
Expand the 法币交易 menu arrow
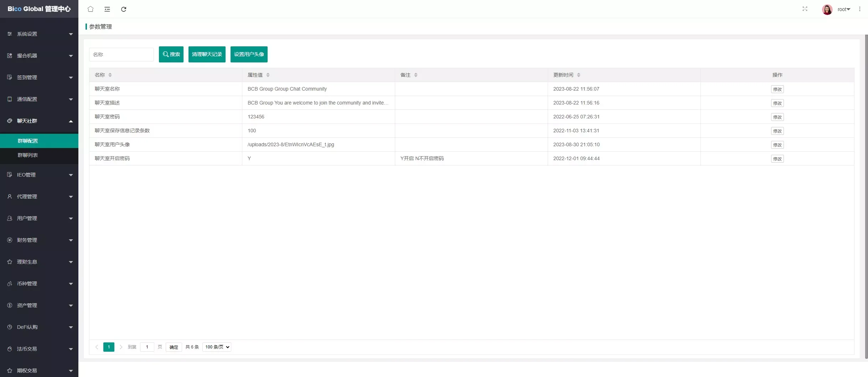(71, 349)
